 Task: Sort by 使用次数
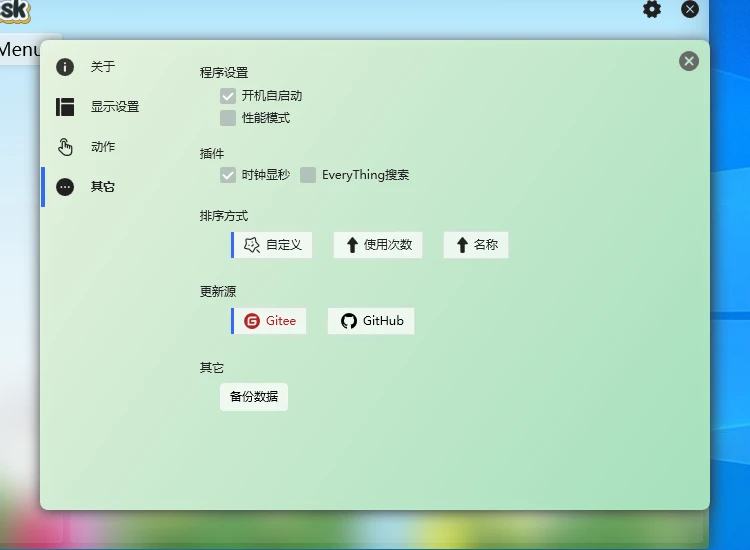[x=378, y=245]
